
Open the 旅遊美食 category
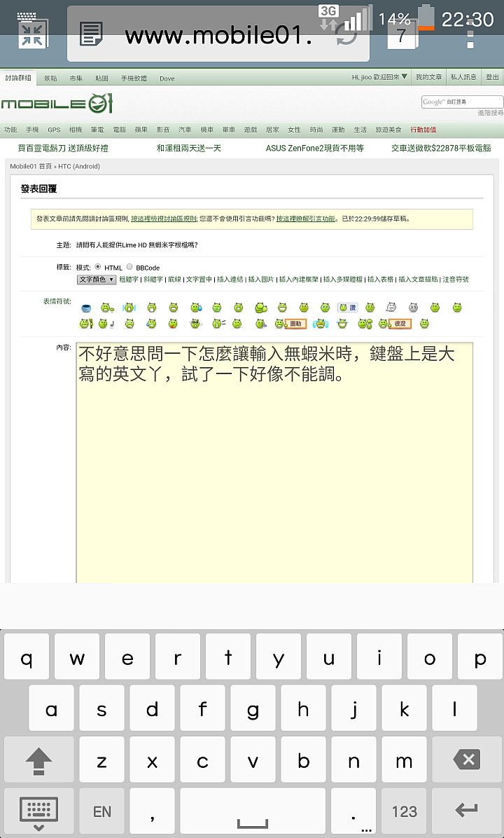click(x=388, y=130)
